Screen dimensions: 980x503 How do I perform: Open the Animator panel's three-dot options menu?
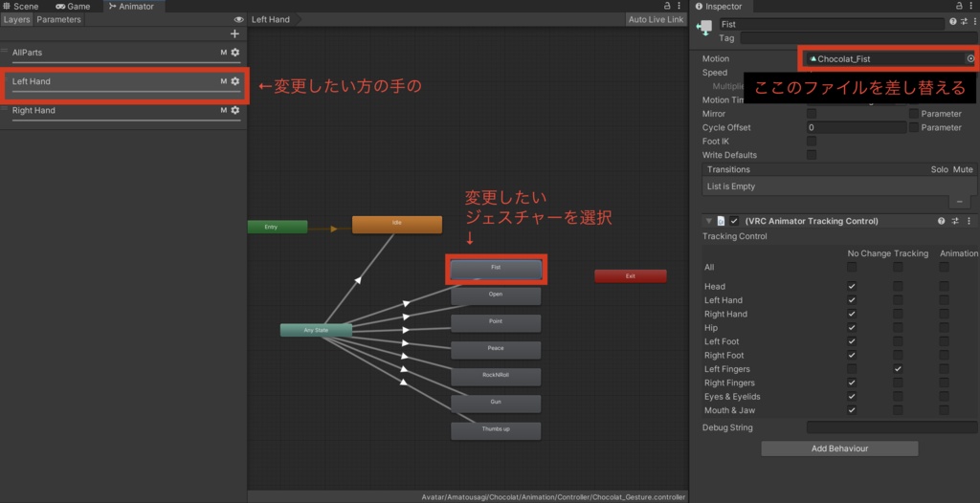pyautogui.click(x=679, y=6)
